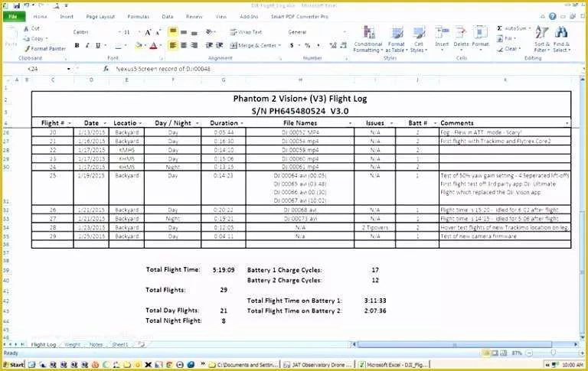
Task: Click the Copy icon in Clipboard
Action: click(x=26, y=38)
